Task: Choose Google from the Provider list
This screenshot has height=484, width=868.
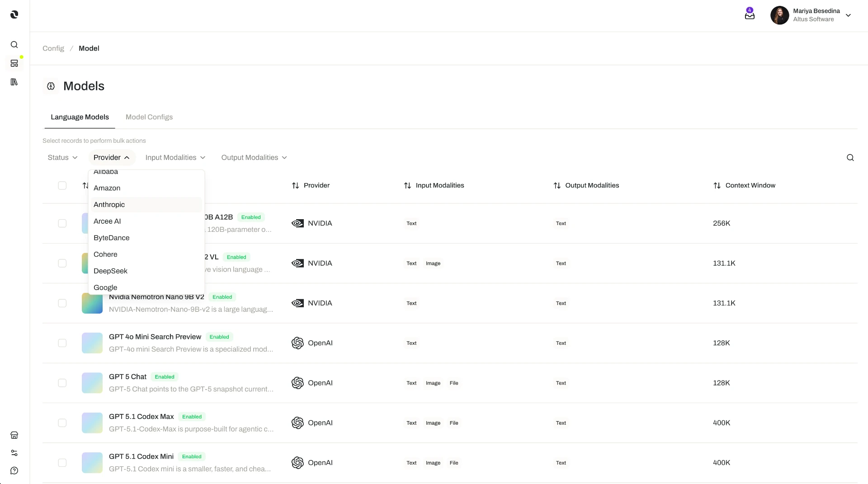Action: [x=146, y=288]
